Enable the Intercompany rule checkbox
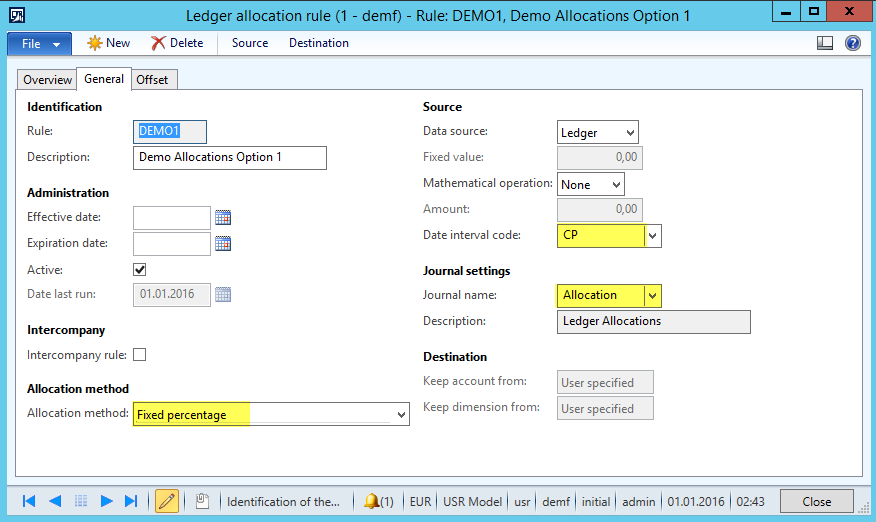 140,354
